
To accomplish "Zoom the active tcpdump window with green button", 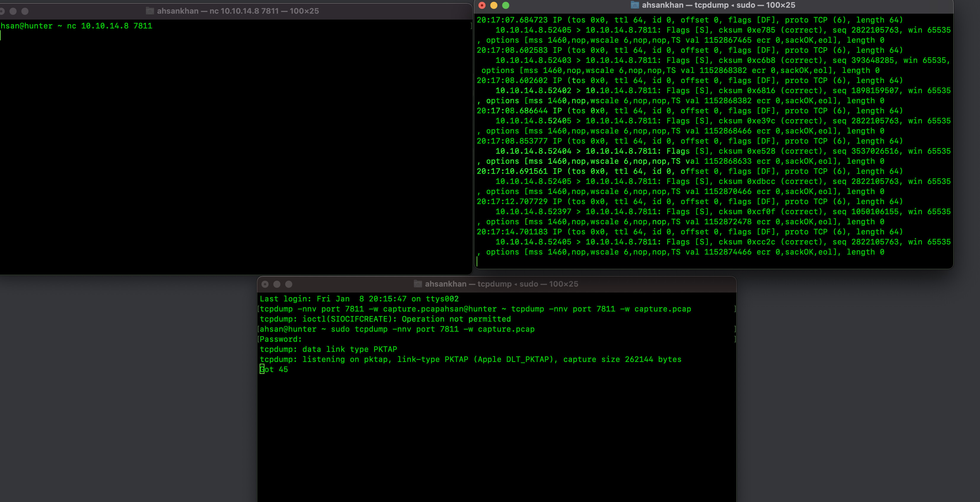I will pyautogui.click(x=506, y=5).
